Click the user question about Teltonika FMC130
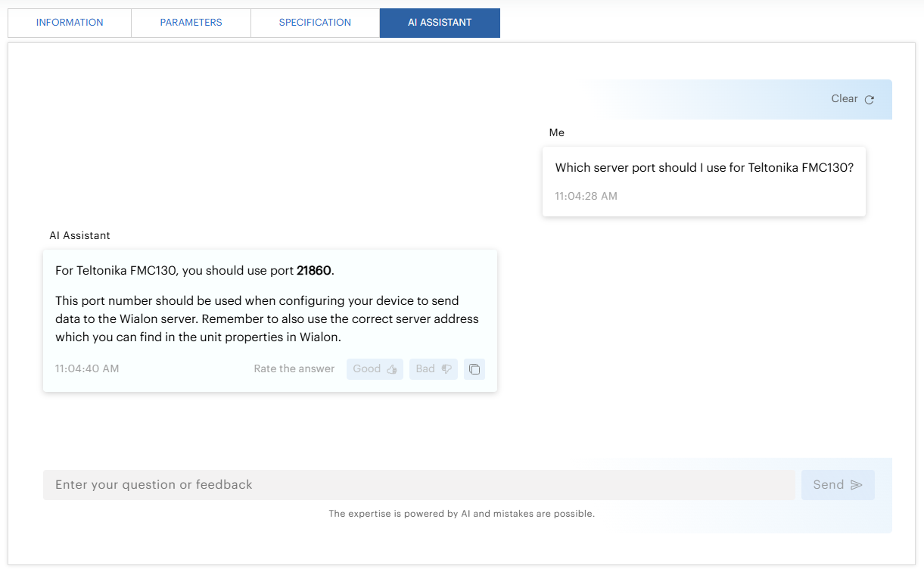Screen dimensions: 924x575 (x=704, y=168)
